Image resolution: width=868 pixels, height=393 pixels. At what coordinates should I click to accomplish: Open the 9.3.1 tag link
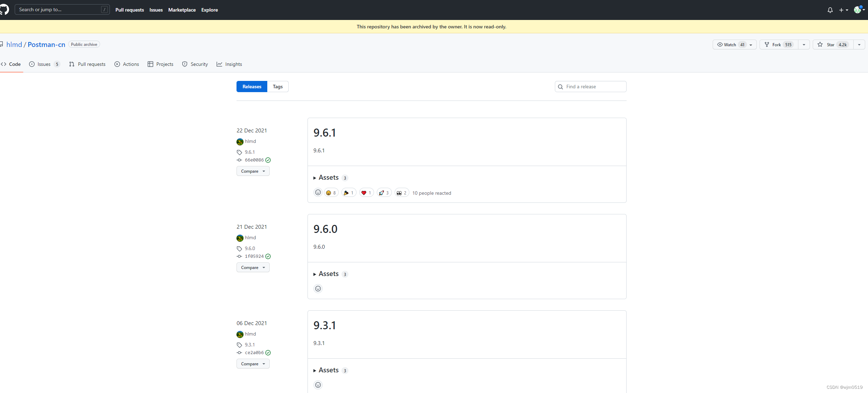point(250,345)
